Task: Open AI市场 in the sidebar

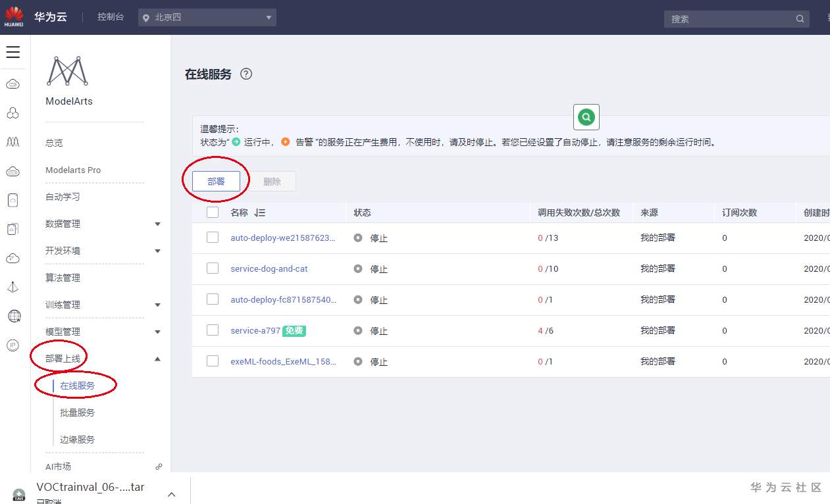Action: click(x=58, y=466)
